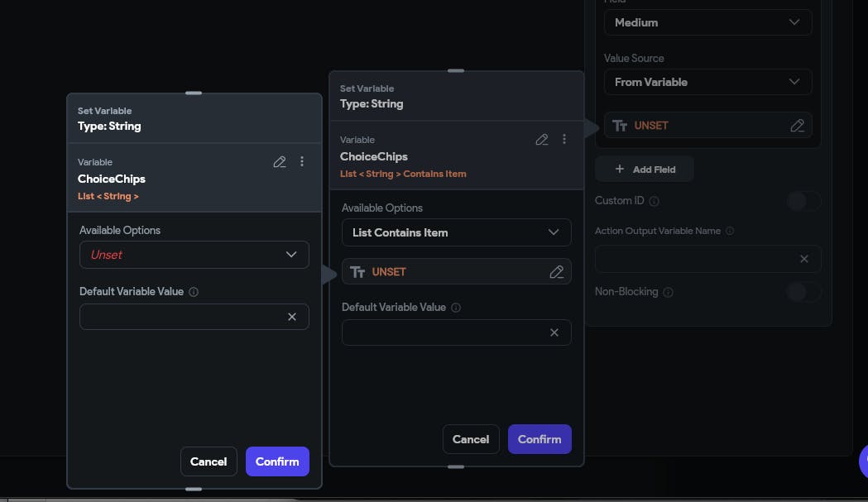Enable the Custom ID toggle
The image size is (868, 502).
[803, 201]
